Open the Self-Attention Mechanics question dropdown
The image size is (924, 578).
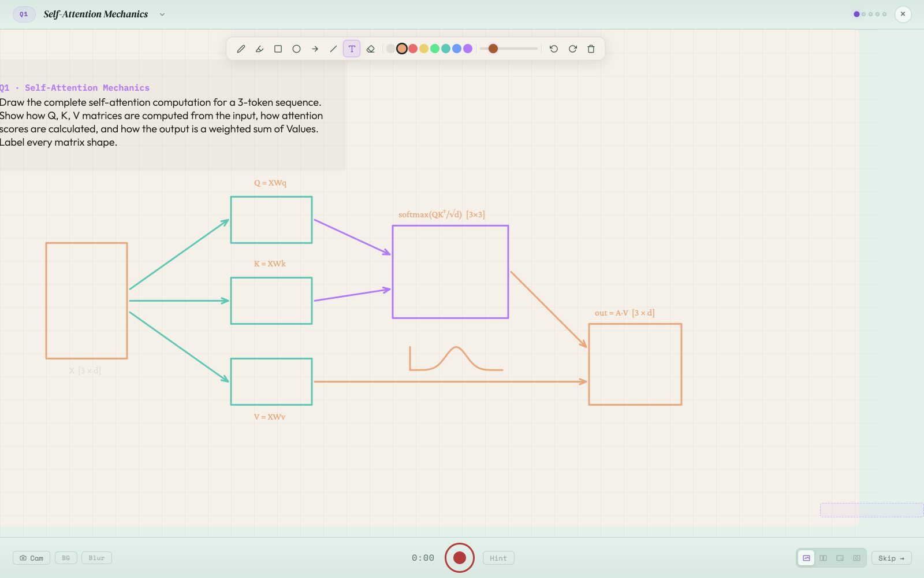(x=162, y=14)
